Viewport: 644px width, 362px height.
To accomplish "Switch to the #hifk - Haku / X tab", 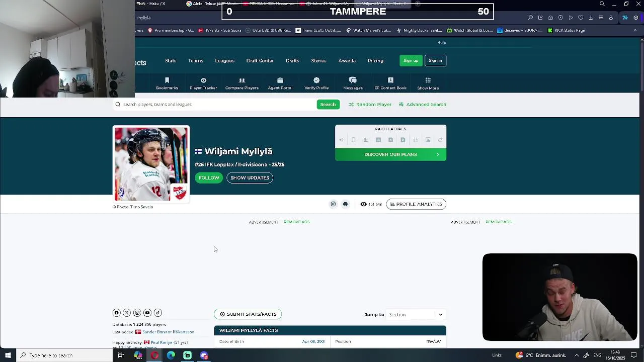I will (x=150, y=4).
